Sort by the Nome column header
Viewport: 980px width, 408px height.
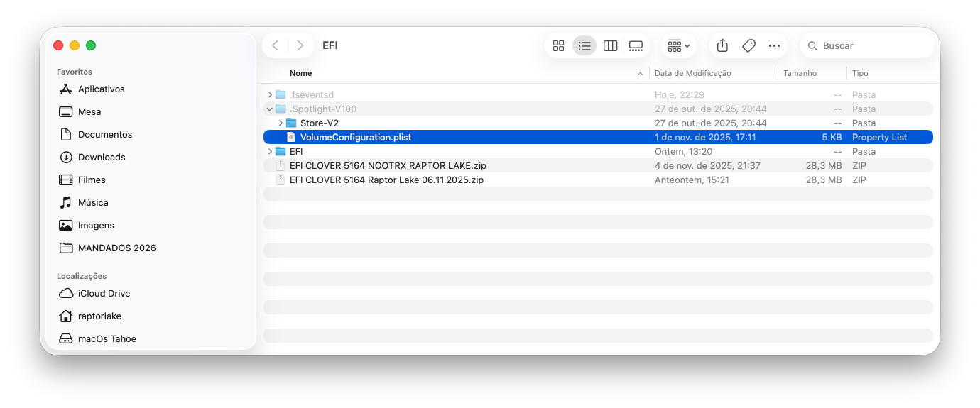click(x=301, y=73)
